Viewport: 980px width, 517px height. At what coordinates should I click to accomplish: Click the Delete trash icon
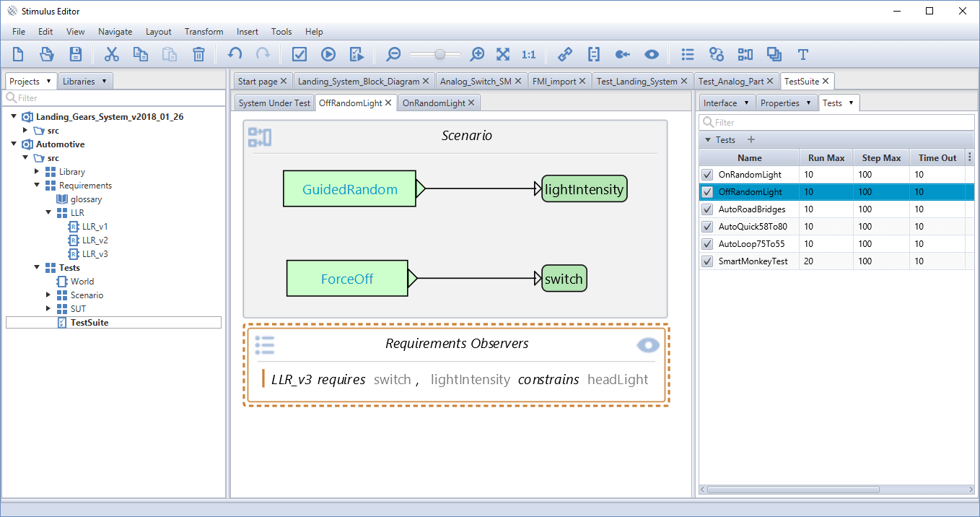pyautogui.click(x=198, y=54)
